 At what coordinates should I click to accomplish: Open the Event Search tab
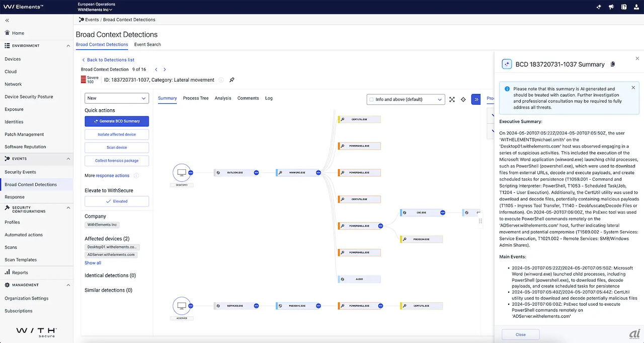(x=147, y=44)
